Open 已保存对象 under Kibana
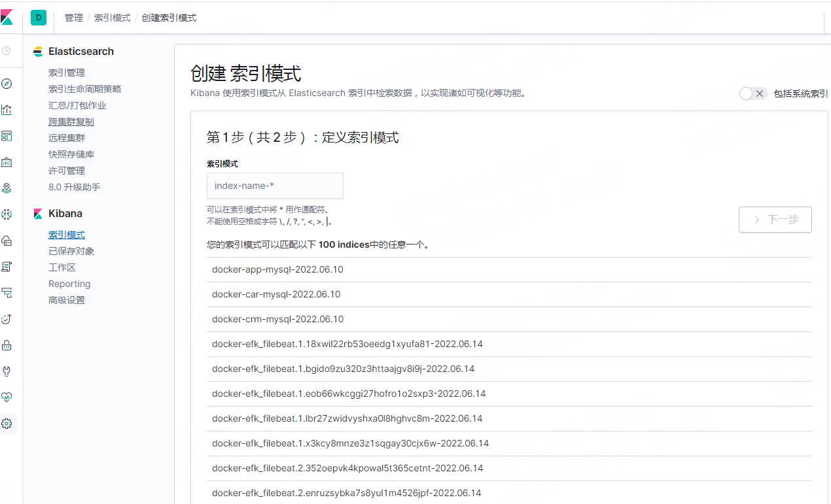The image size is (831, 504). tap(71, 251)
